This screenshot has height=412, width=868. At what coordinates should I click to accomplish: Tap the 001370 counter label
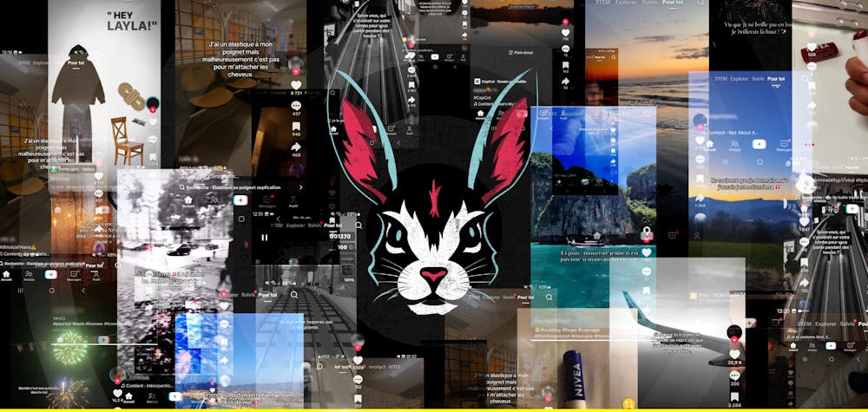click(x=339, y=236)
